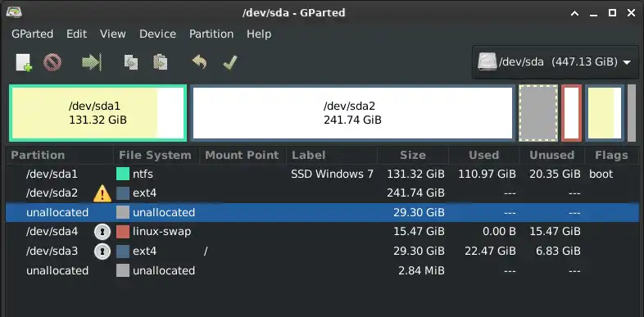Image resolution: width=644 pixels, height=317 pixels.
Task: Open the Partition menu
Action: [211, 34]
